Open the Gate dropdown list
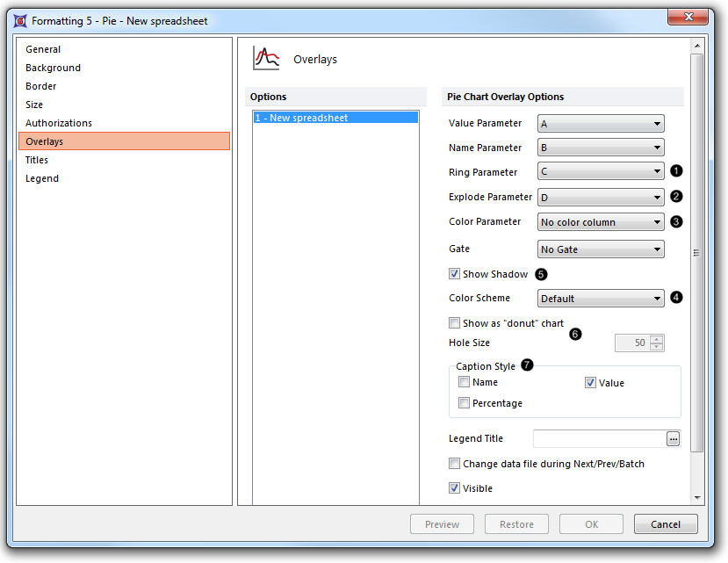The width and height of the screenshot is (728, 563). (x=601, y=249)
